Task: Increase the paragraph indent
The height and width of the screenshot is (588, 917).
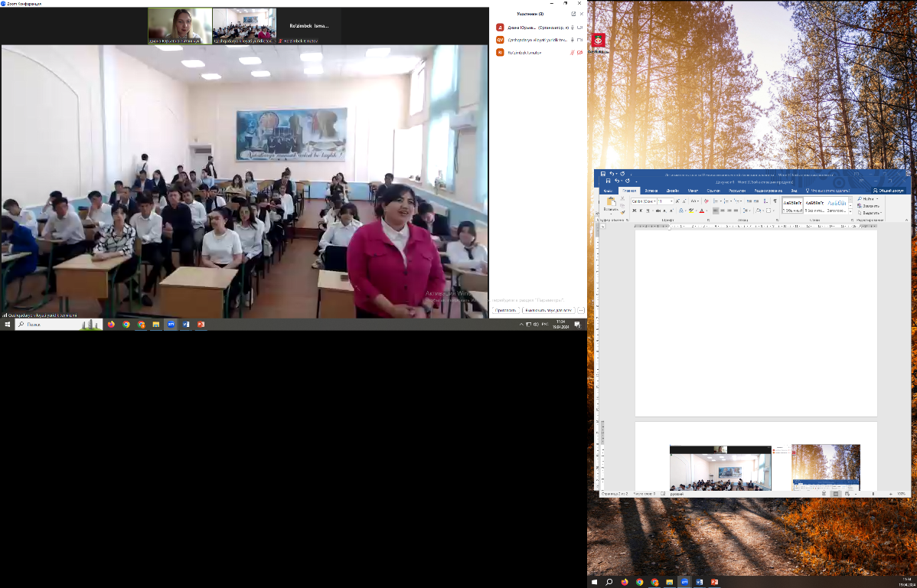Action: (756, 201)
